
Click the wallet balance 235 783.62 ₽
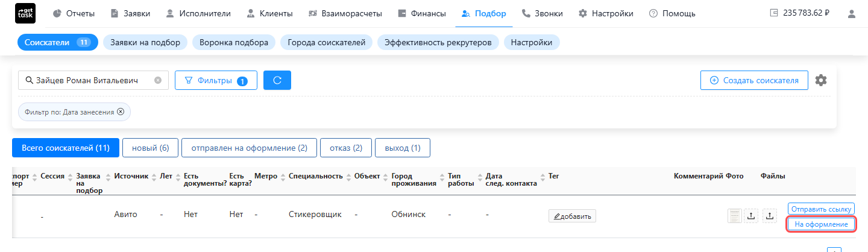[799, 13]
